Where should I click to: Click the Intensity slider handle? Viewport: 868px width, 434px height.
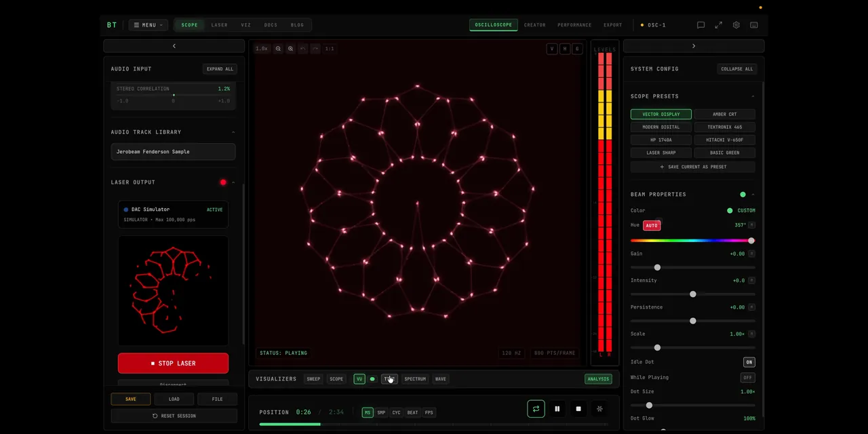pos(692,294)
